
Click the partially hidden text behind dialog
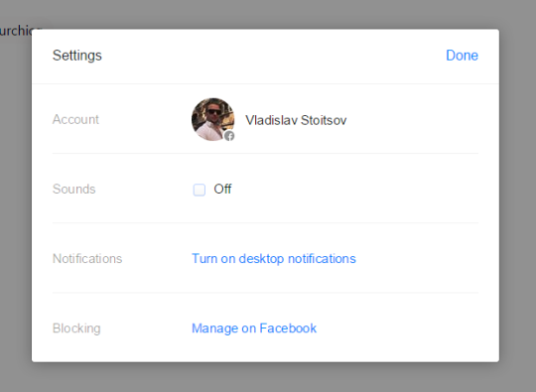[15, 31]
